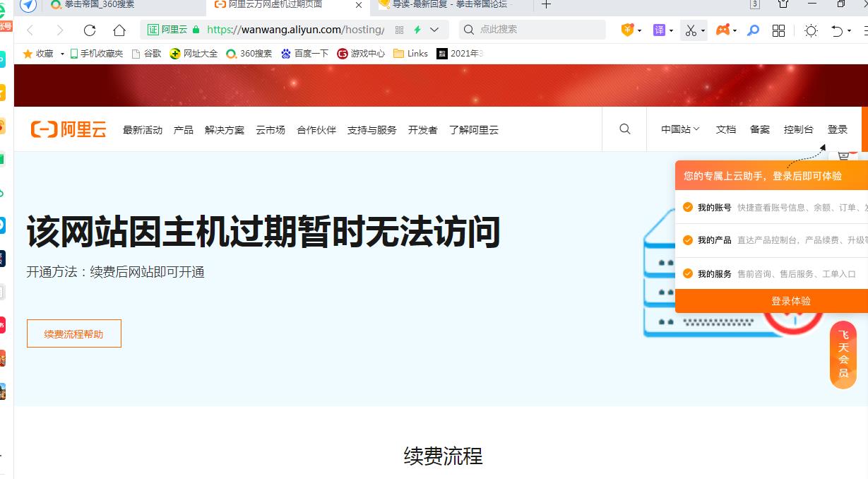
Task: Click the 我的账号 row in assistant popup
Action: [x=771, y=208]
